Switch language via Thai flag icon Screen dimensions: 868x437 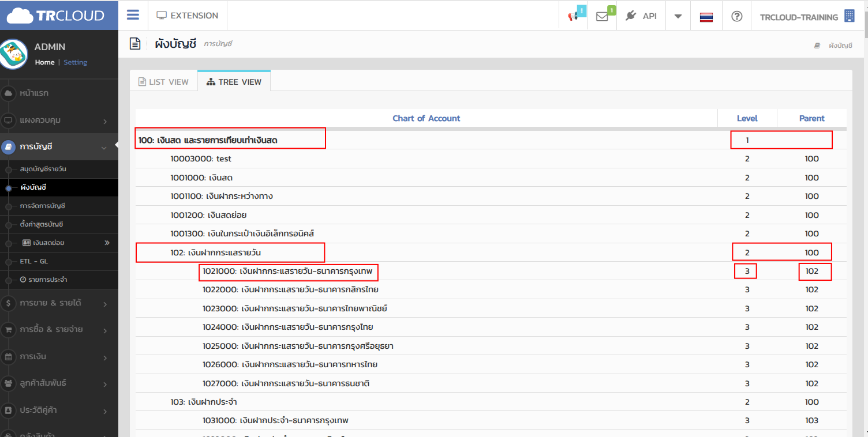tap(706, 17)
